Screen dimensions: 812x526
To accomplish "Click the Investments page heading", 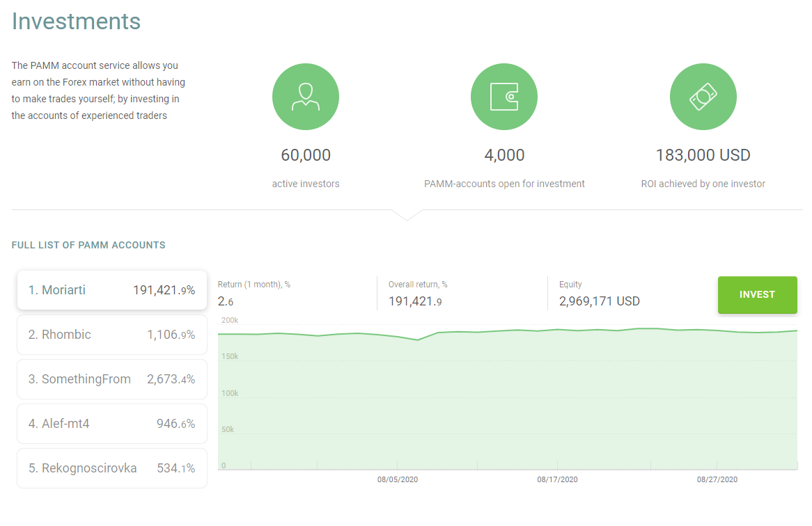I will click(77, 22).
